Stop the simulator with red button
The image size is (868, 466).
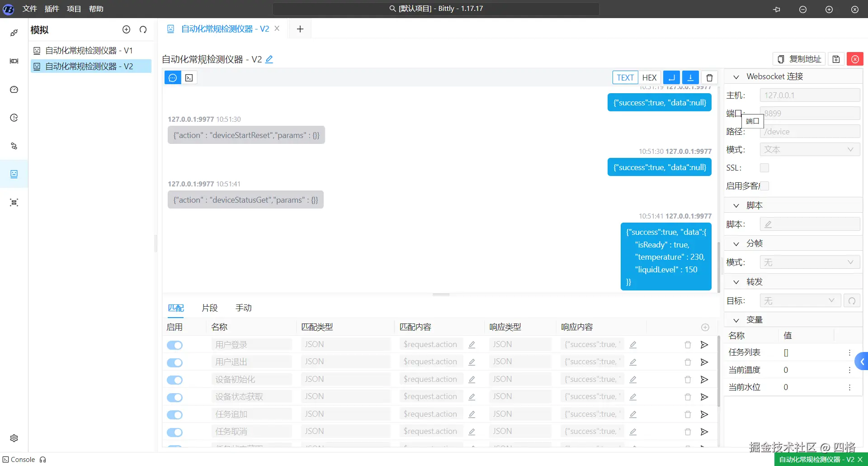point(855,59)
